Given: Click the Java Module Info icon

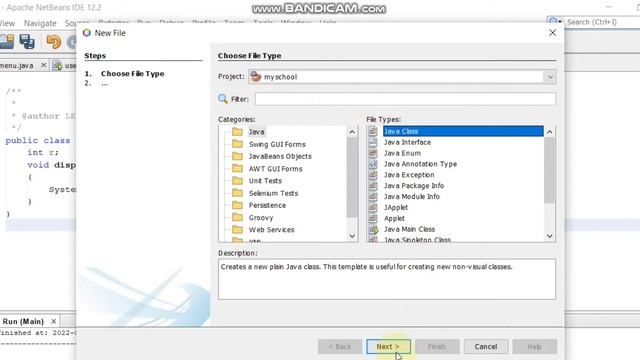Looking at the screenshot, I should tap(373, 196).
